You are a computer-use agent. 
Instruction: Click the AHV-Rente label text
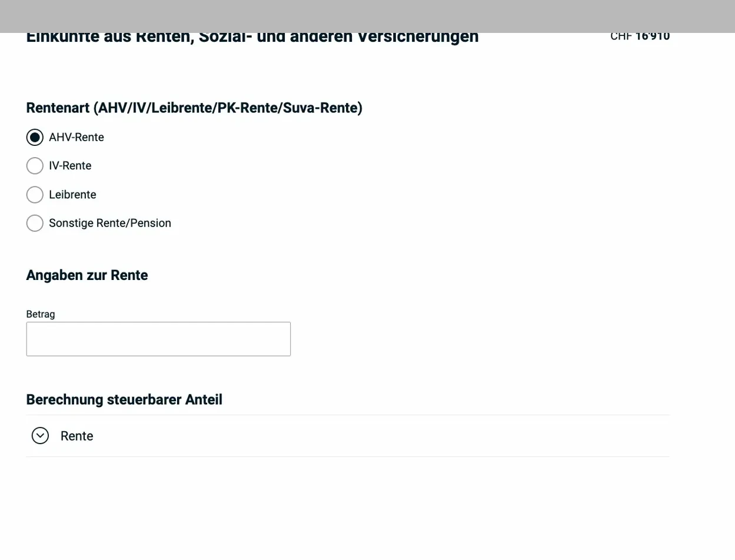coord(77,137)
